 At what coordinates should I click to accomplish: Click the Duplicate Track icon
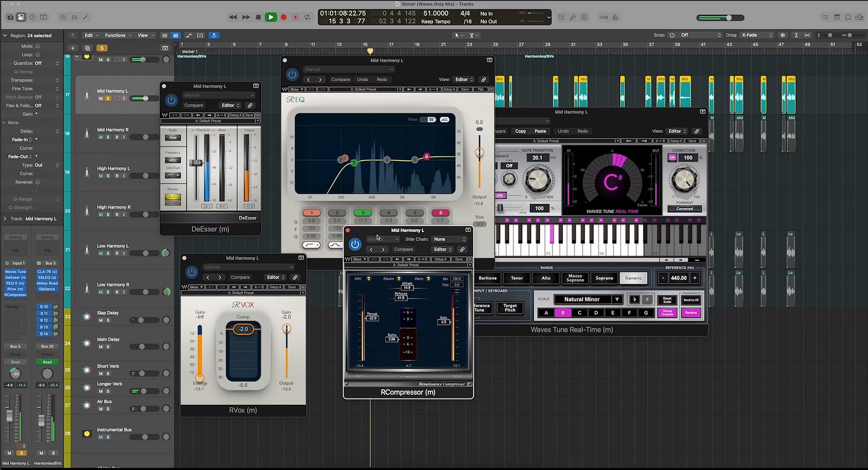pos(87,48)
